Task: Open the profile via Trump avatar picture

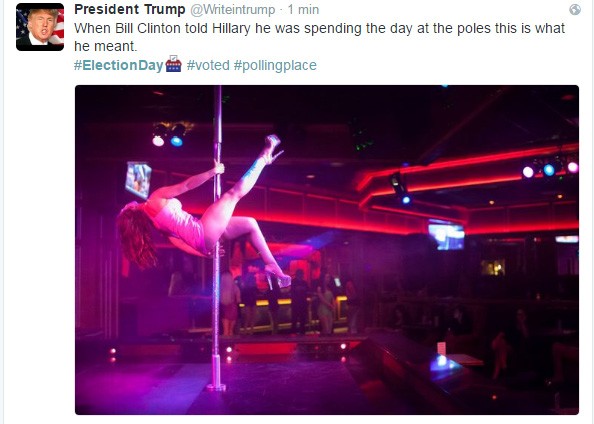Action: (40, 27)
